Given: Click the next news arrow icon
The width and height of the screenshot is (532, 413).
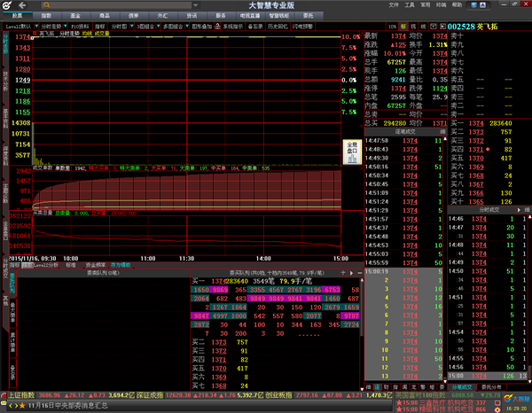Looking at the screenshot, I should 16,406.
